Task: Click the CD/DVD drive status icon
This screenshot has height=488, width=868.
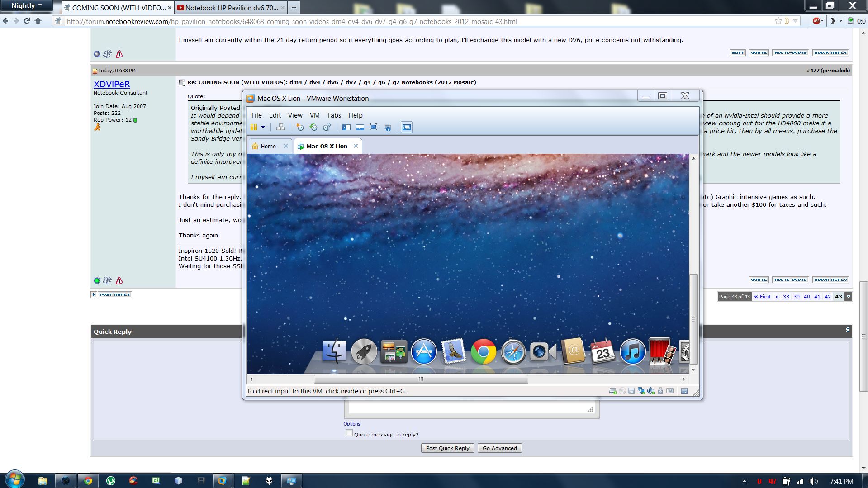Action: pos(622,391)
